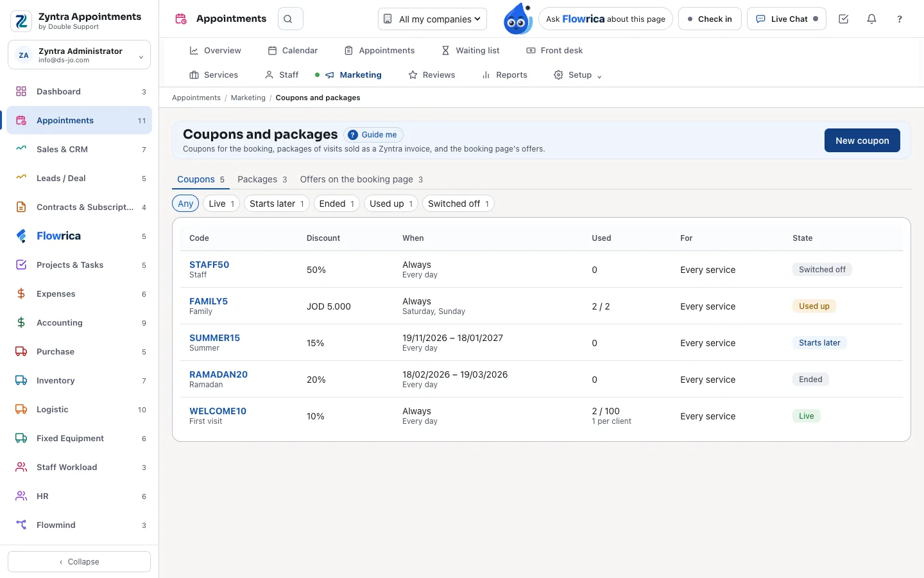Filter coupons by Switched off
Image resolution: width=924 pixels, height=578 pixels.
458,204
